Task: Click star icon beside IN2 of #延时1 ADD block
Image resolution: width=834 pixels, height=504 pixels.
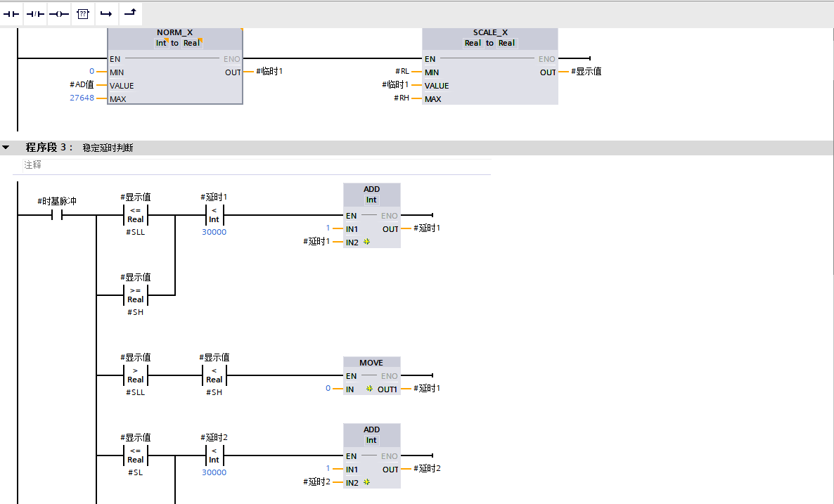Action: coord(366,242)
